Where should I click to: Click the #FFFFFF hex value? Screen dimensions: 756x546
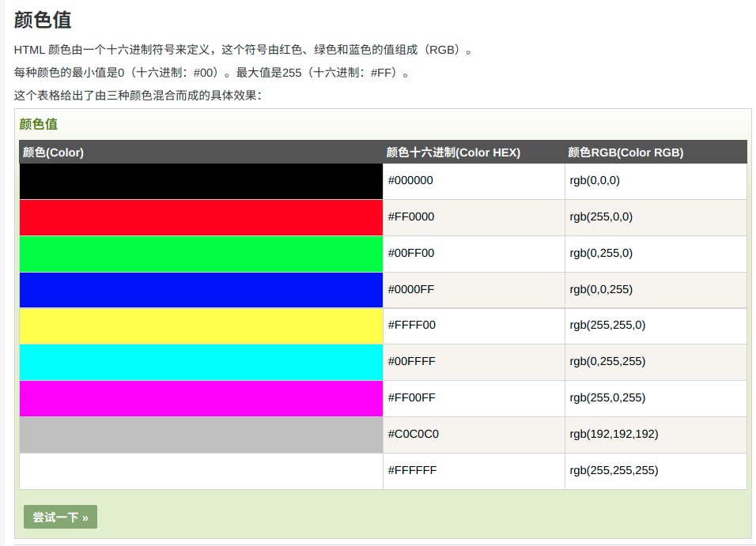[x=413, y=470]
